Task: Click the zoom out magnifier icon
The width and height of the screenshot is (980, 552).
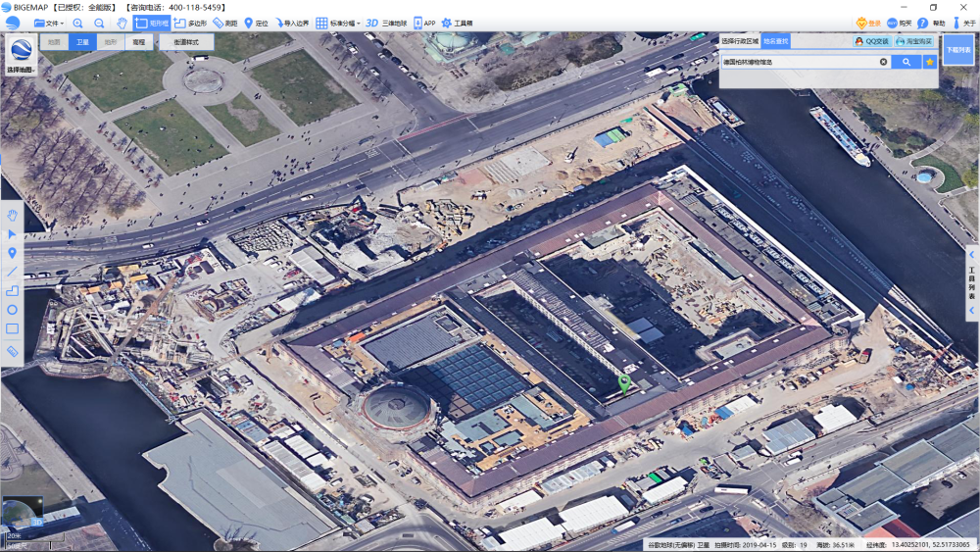Action: [99, 24]
